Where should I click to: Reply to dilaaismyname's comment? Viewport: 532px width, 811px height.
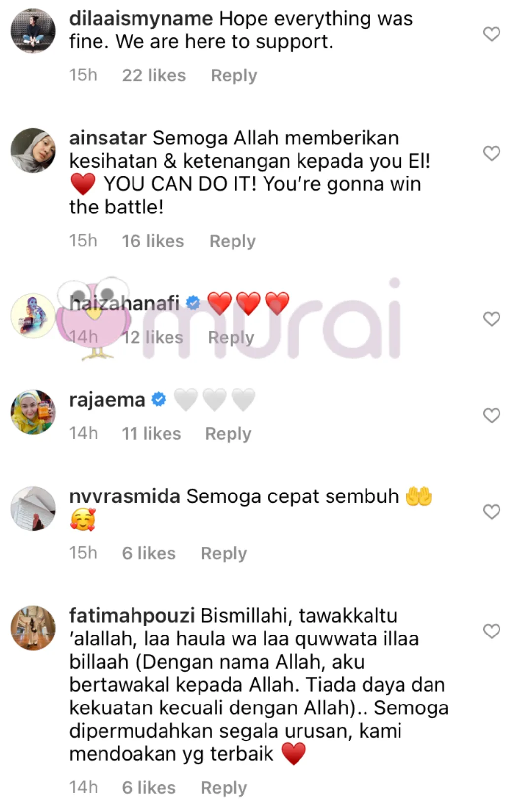click(x=234, y=76)
